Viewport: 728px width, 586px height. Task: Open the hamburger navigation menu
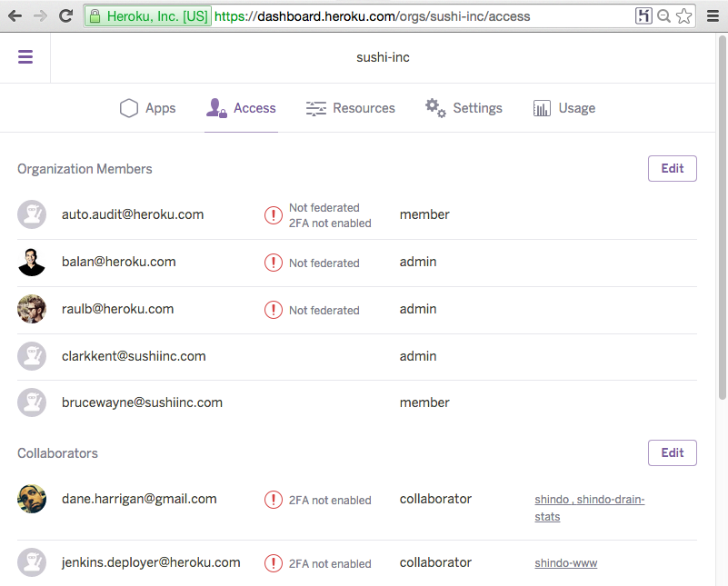point(25,57)
